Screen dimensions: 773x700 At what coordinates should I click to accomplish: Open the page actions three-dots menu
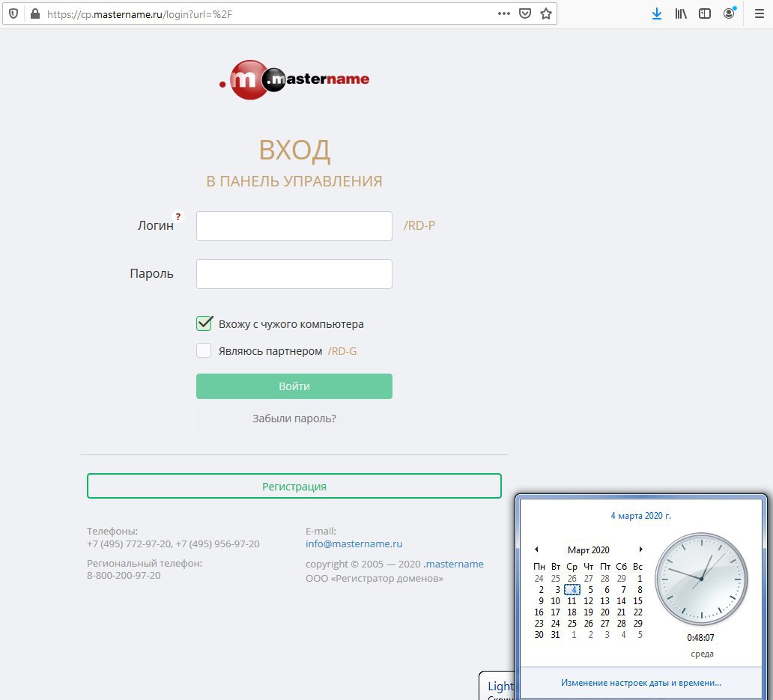click(504, 13)
